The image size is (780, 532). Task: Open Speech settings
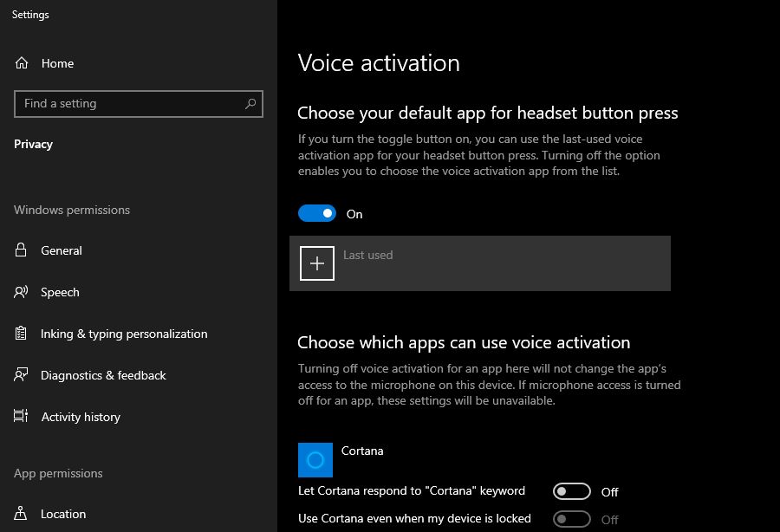(60, 292)
